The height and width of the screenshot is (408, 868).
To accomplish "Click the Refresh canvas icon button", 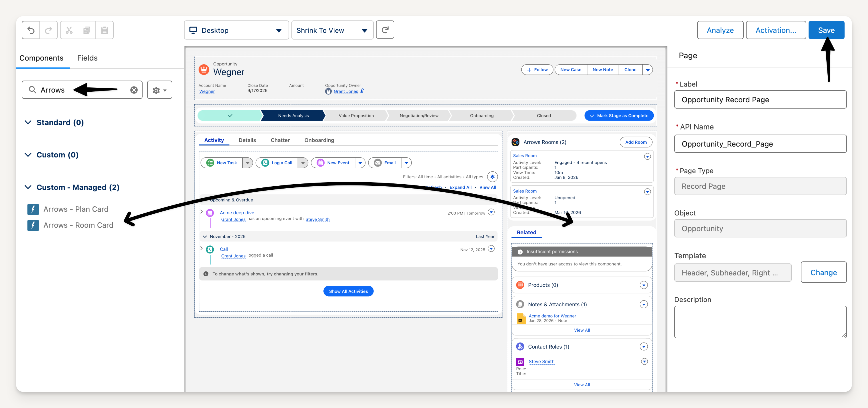I will [x=385, y=30].
